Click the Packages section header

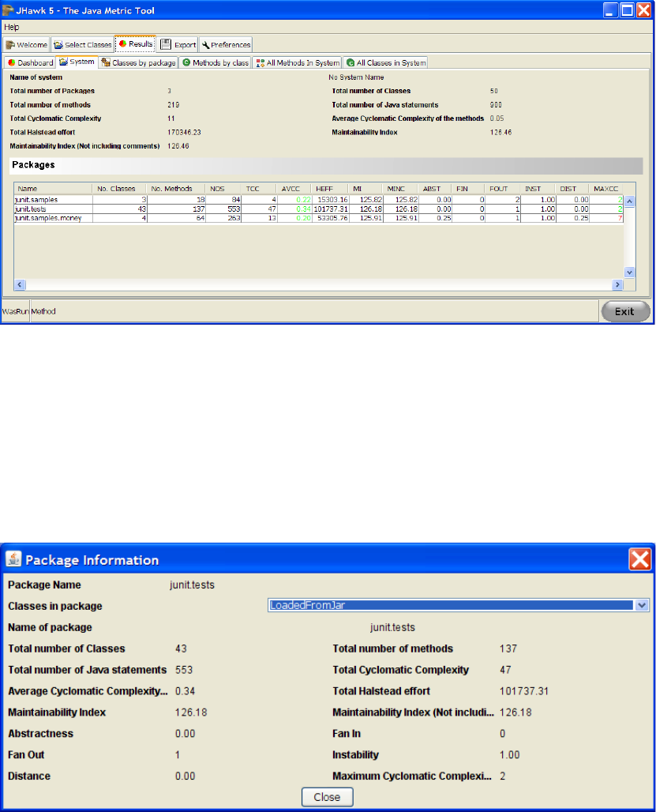[x=326, y=165]
